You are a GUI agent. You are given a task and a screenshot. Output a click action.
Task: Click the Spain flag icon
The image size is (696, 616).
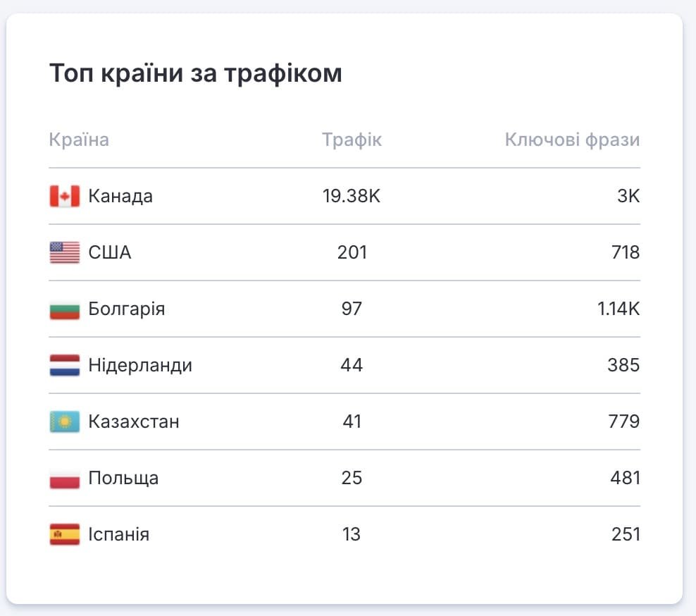(x=65, y=534)
